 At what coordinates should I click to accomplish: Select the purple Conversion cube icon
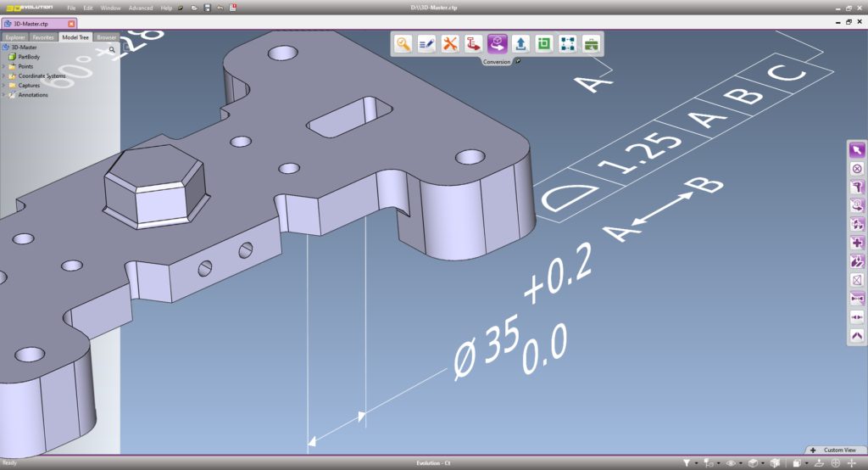[498, 43]
